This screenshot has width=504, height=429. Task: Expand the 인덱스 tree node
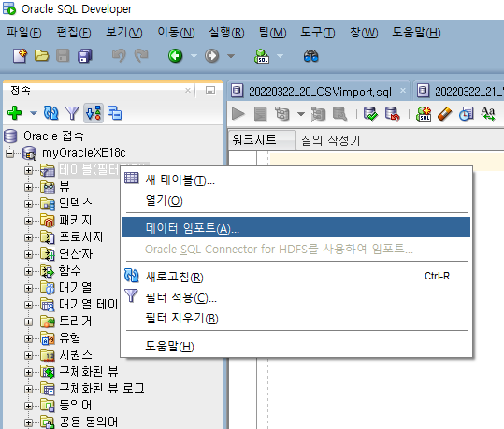(x=29, y=204)
